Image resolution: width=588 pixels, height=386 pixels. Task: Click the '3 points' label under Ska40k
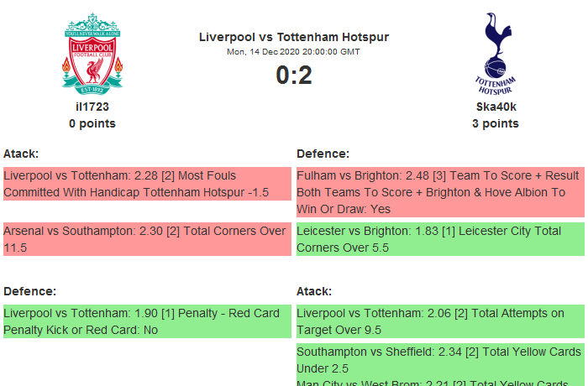(496, 123)
